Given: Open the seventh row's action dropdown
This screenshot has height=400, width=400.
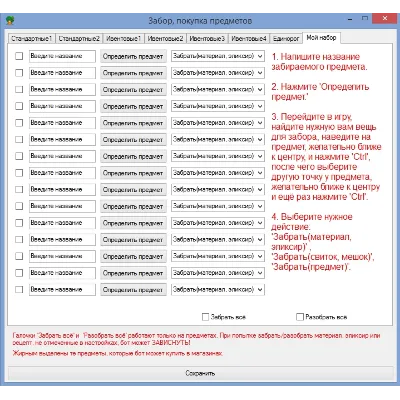Looking at the screenshot, I should [218, 156].
